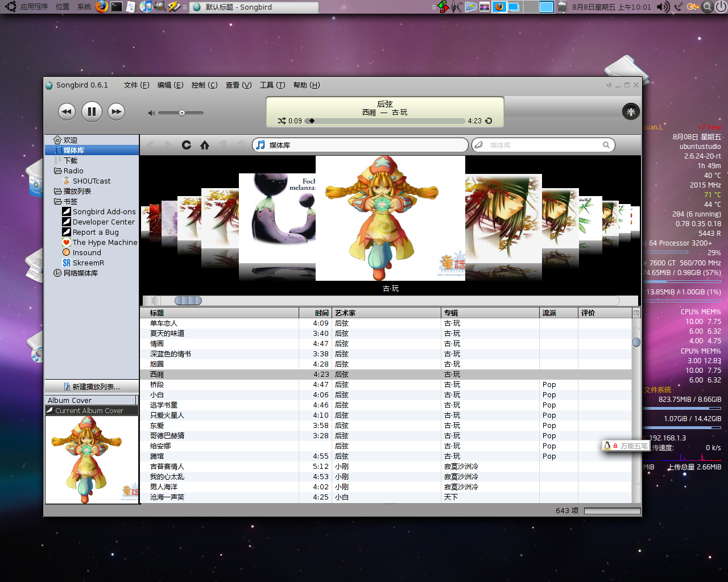Screen dimensions: 728x582
Task: Skip to the previous track
Action: click(67, 111)
